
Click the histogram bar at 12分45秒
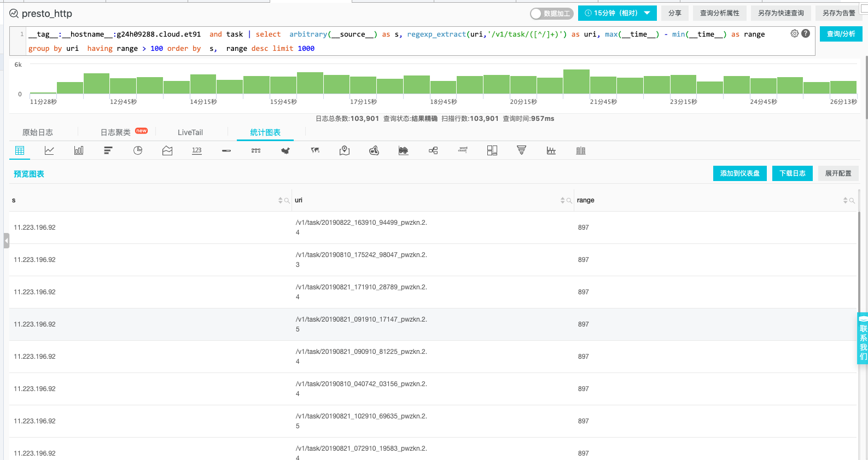tap(123, 86)
